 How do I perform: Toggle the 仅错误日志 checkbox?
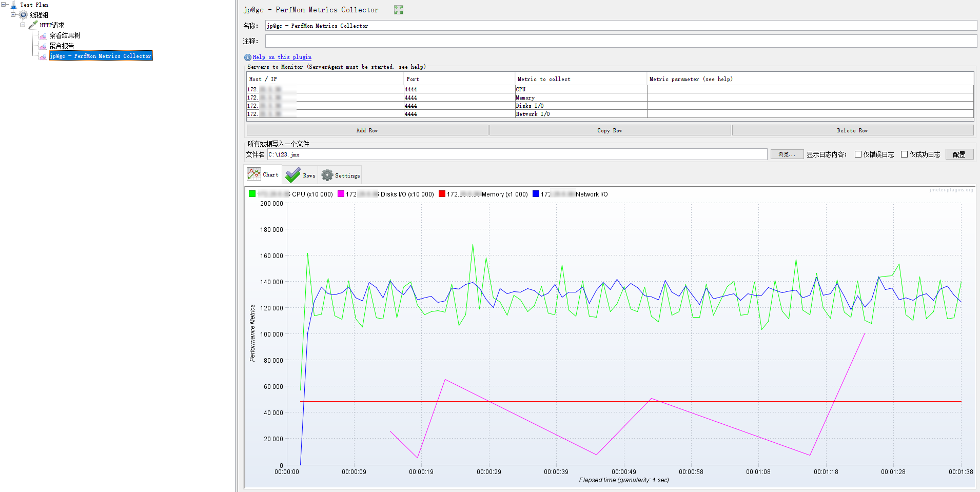(x=858, y=154)
